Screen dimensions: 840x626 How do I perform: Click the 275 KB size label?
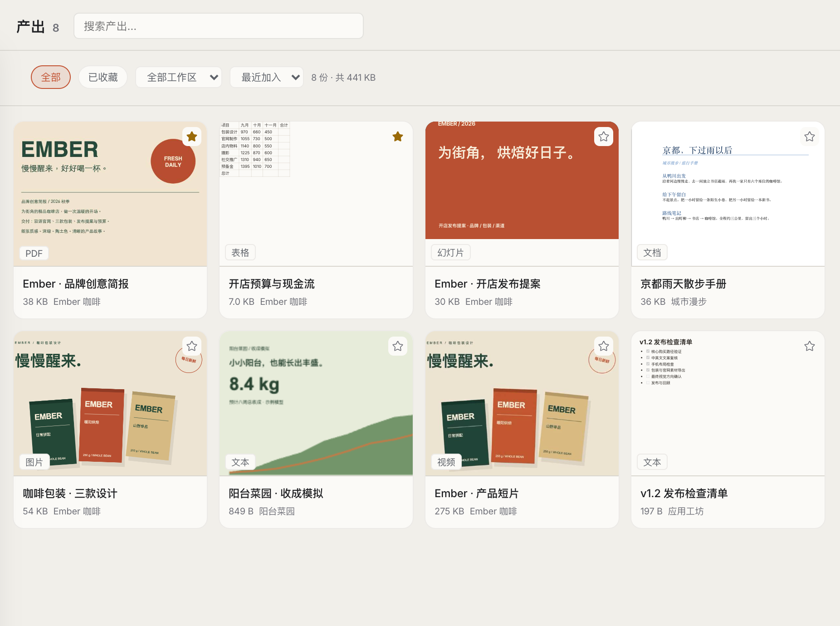coord(449,511)
